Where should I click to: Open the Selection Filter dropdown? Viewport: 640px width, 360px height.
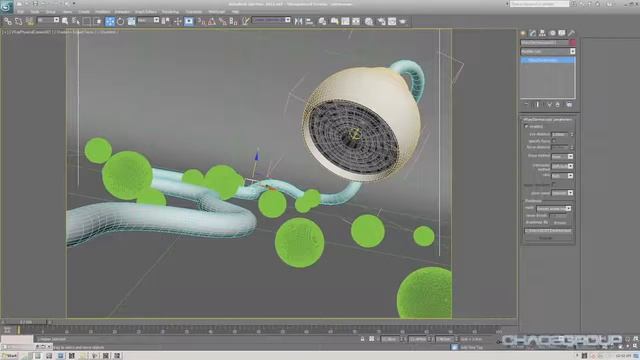tap(48, 20)
